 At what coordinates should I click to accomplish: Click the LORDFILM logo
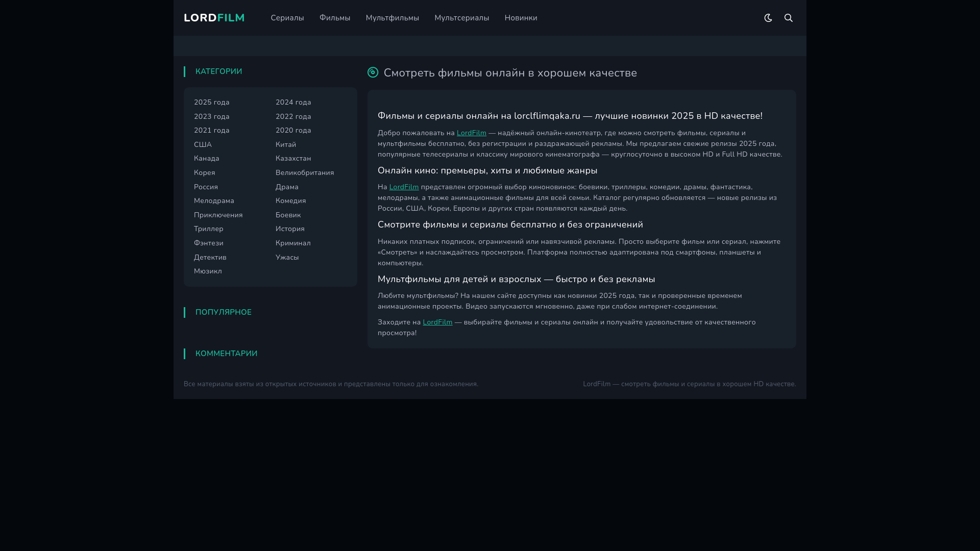click(x=214, y=18)
